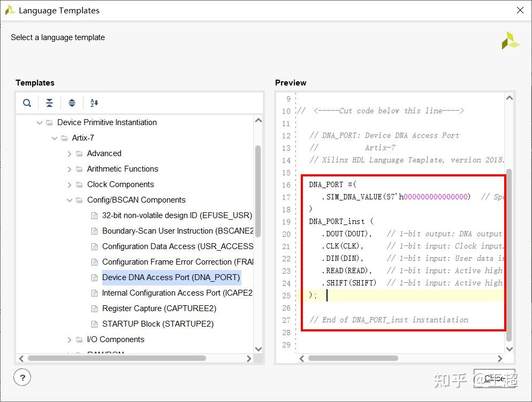
Task: Click 'End of DNA_PORT_inst instantiation' comment
Action: tap(389, 320)
